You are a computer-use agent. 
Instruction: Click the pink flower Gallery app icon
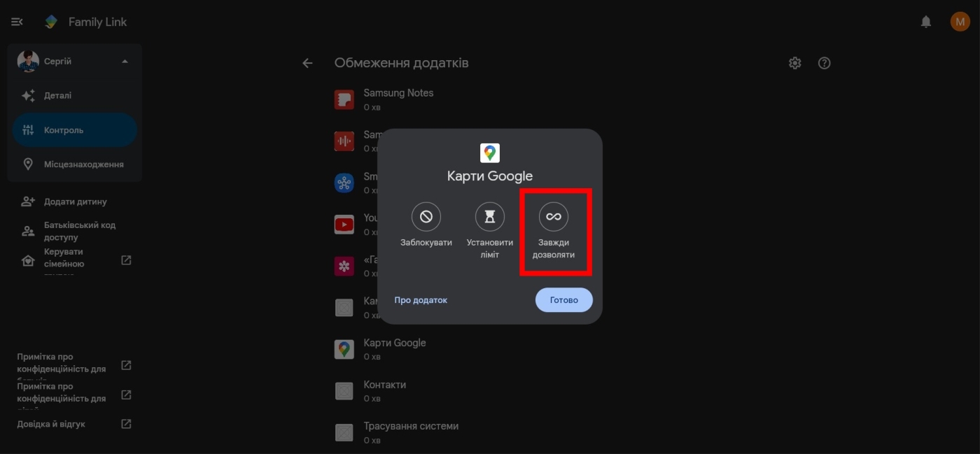pyautogui.click(x=344, y=267)
